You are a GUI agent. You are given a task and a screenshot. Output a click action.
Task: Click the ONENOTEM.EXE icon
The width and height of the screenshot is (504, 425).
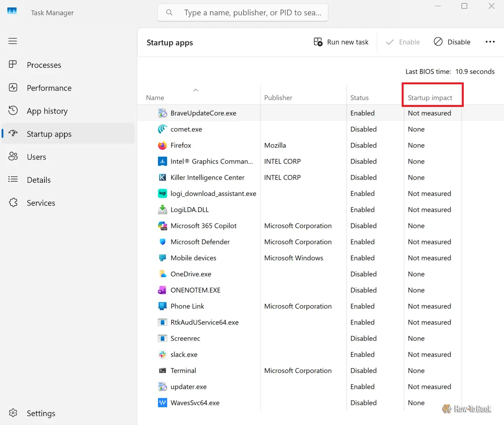(163, 290)
